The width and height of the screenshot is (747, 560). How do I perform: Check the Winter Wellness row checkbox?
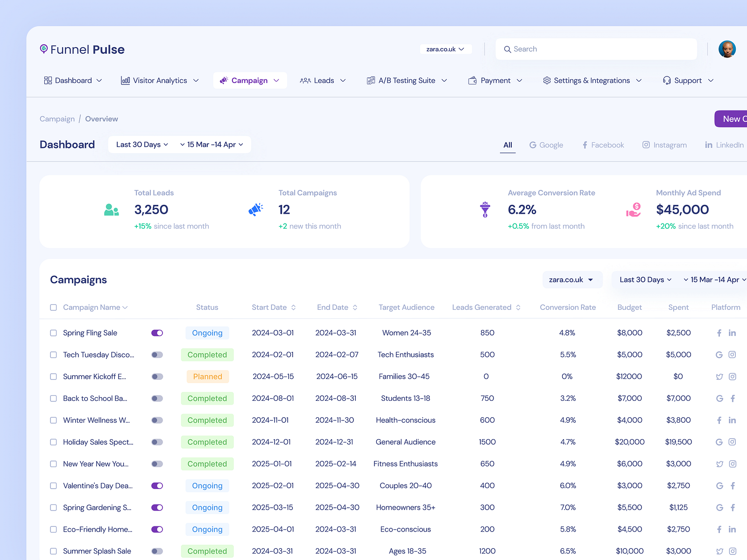(53, 420)
